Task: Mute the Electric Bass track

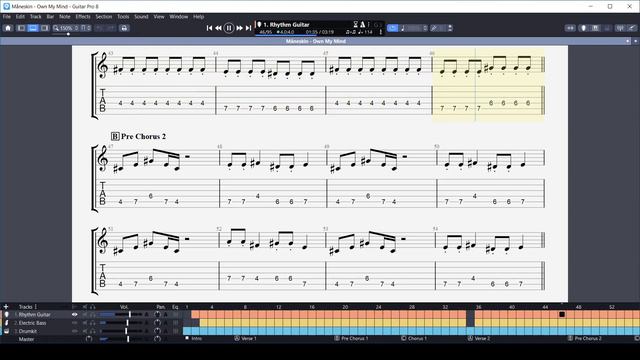Action: point(85,323)
